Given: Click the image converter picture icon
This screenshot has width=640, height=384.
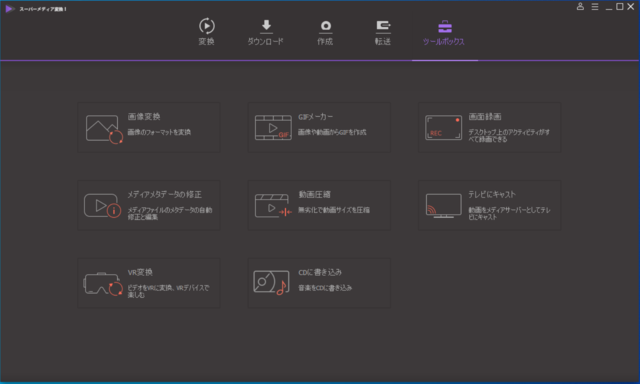Looking at the screenshot, I should [x=104, y=129].
